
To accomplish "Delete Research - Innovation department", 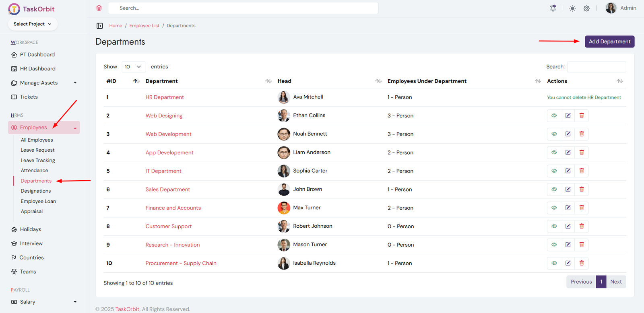I will (582, 245).
